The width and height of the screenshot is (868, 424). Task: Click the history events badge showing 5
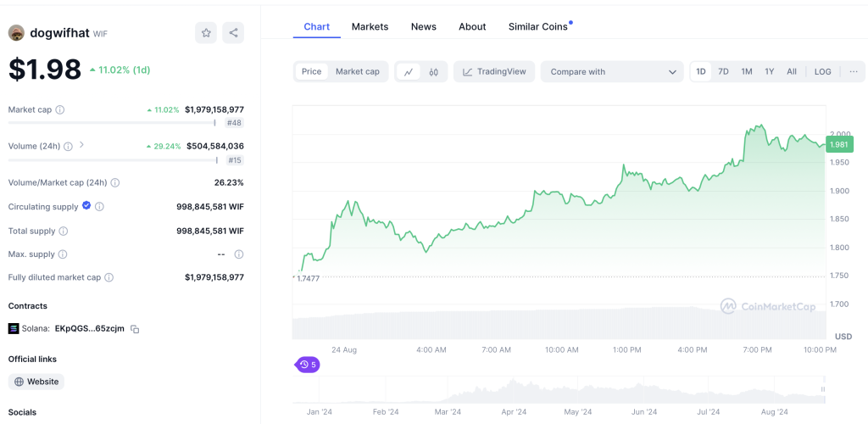tap(307, 365)
